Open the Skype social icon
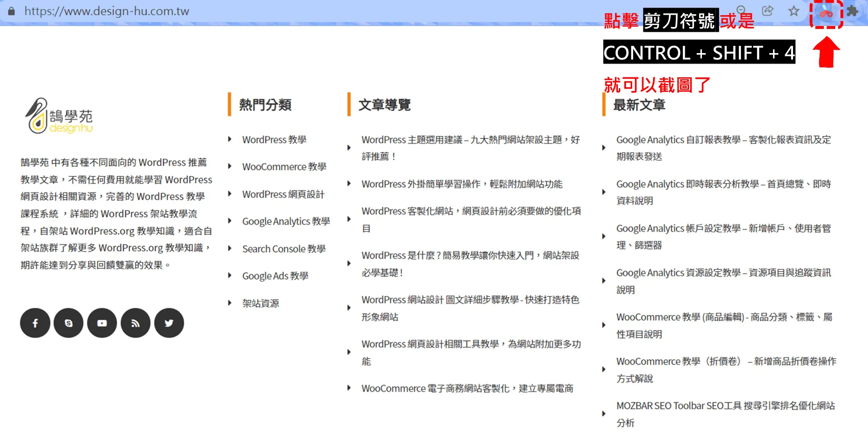868x441 pixels. [69, 323]
